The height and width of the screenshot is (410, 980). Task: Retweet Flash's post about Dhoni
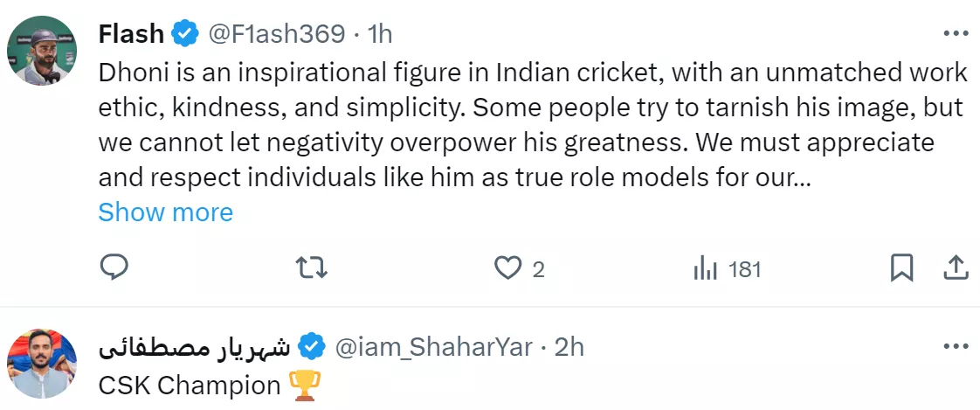click(311, 268)
